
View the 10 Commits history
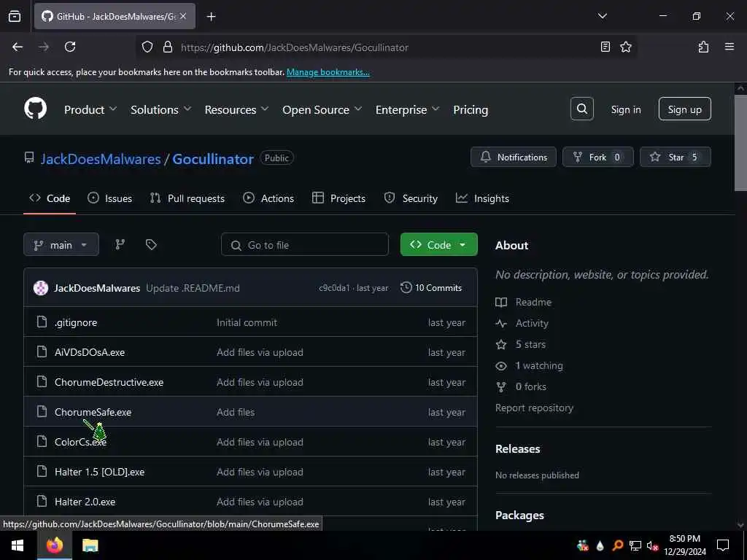(431, 287)
